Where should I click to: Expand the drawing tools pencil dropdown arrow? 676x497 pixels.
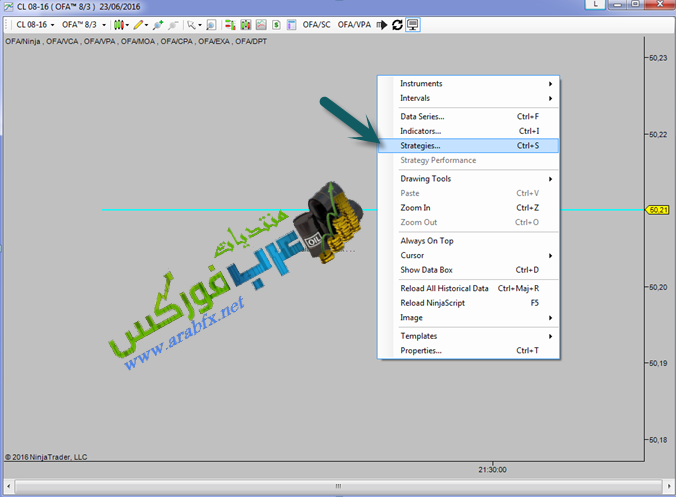(x=147, y=25)
